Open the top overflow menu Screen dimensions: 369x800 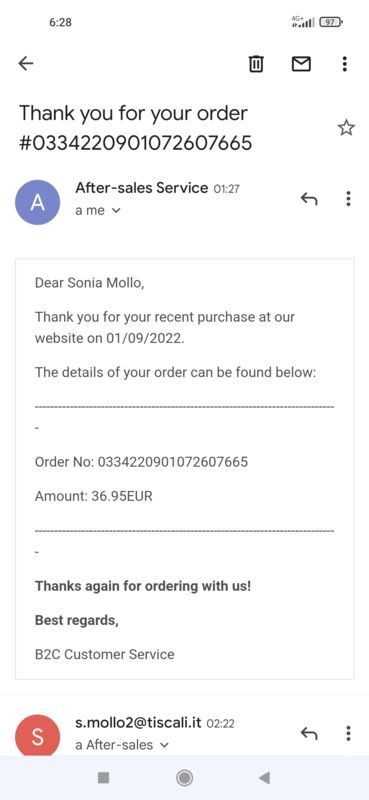click(x=345, y=63)
